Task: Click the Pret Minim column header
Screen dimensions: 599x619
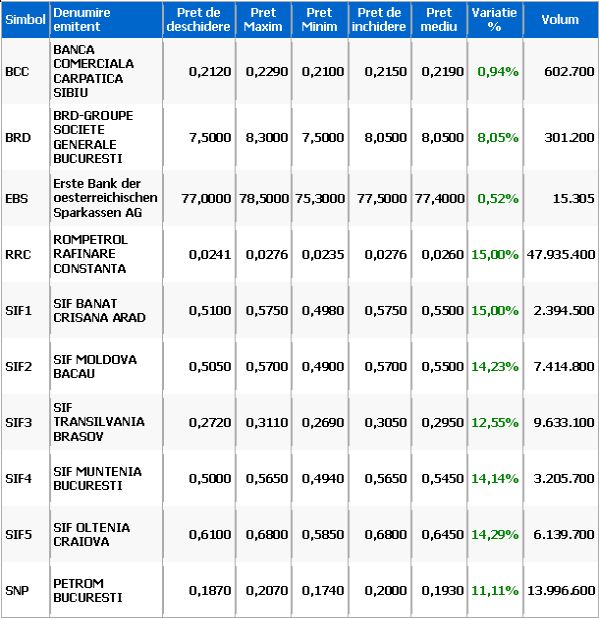Action: [320, 20]
